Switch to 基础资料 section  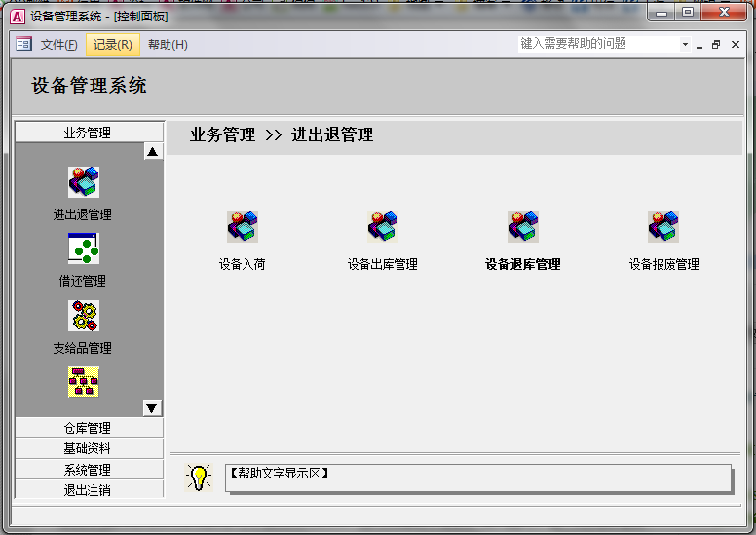point(90,448)
